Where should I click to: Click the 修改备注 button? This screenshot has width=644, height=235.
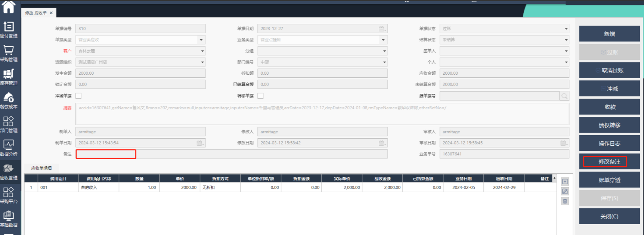point(609,162)
